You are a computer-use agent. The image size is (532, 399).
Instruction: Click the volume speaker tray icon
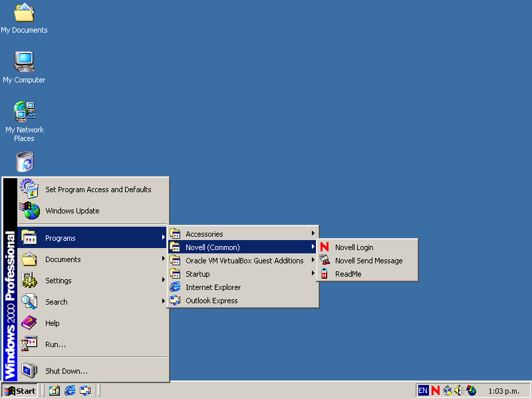click(x=459, y=390)
